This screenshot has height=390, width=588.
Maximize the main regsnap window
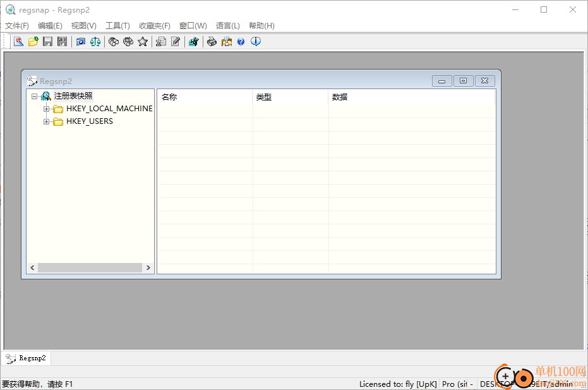(544, 9)
